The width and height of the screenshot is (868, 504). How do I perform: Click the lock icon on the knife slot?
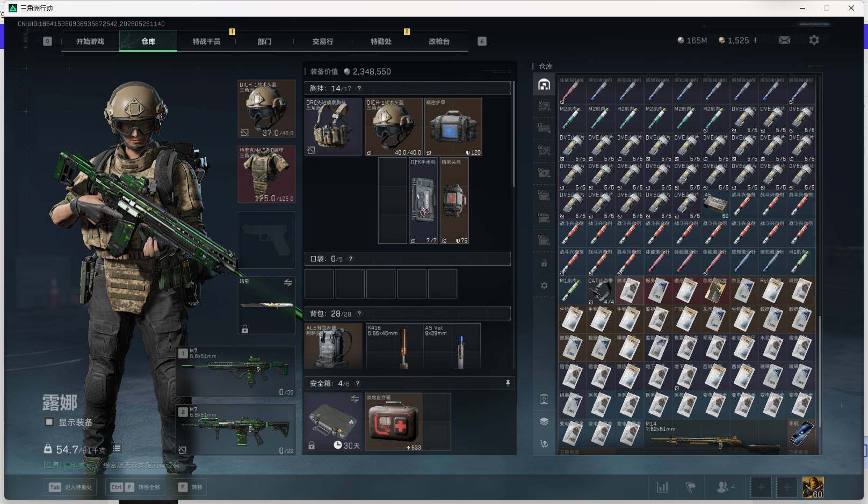(245, 329)
